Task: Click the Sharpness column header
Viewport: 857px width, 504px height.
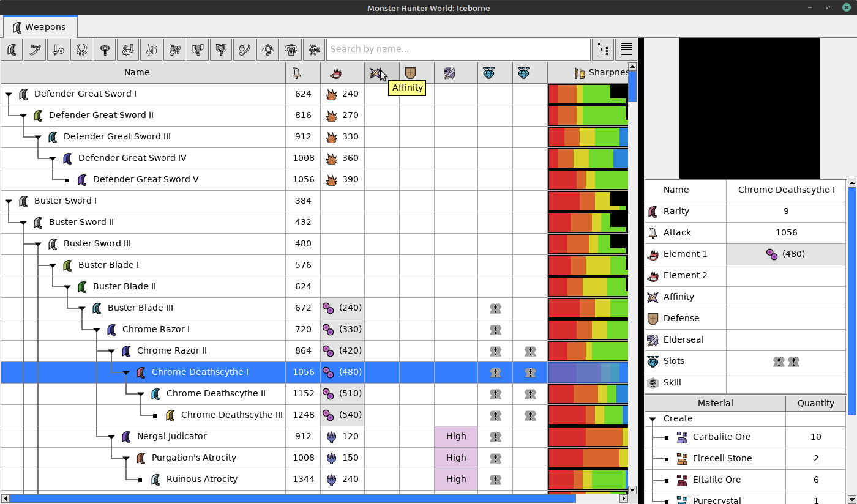Action: click(x=588, y=73)
